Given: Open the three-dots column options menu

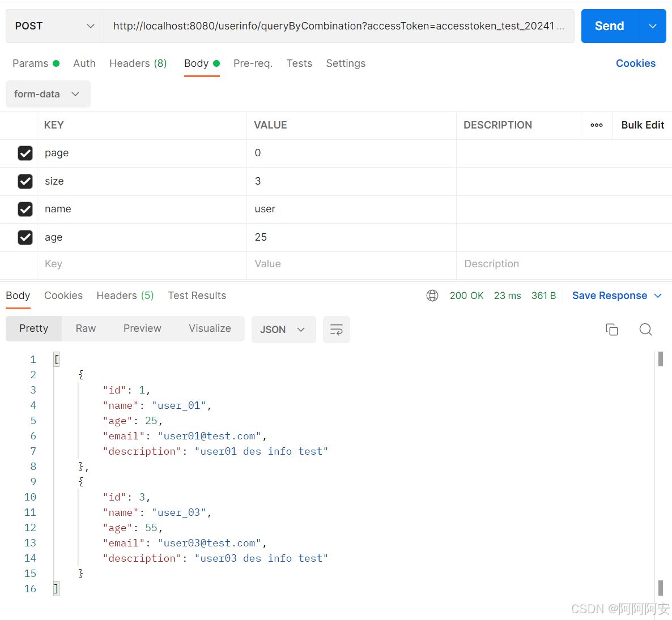Looking at the screenshot, I should pos(597,125).
